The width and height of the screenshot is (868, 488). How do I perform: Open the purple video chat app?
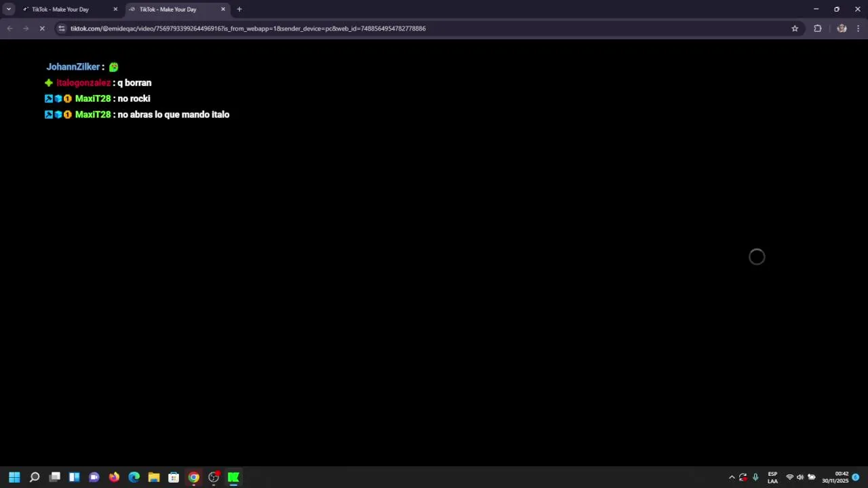pyautogui.click(x=94, y=477)
